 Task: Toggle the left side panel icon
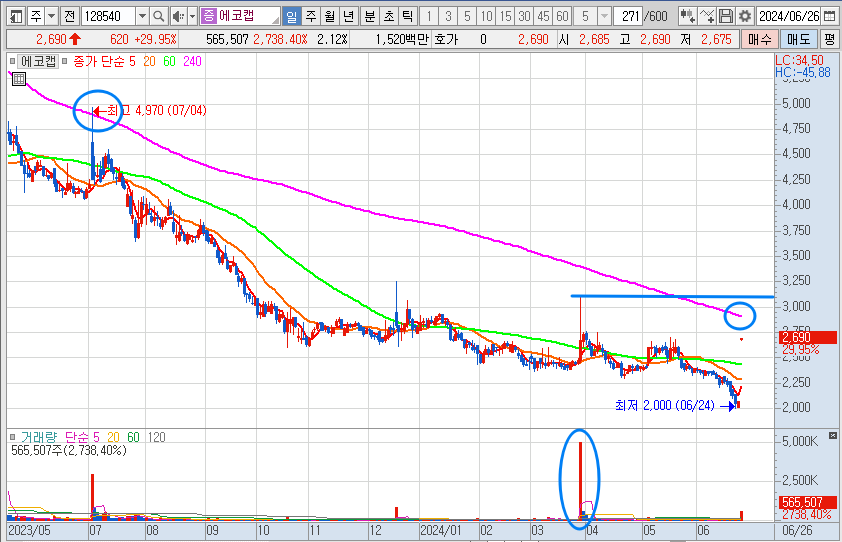point(17,16)
